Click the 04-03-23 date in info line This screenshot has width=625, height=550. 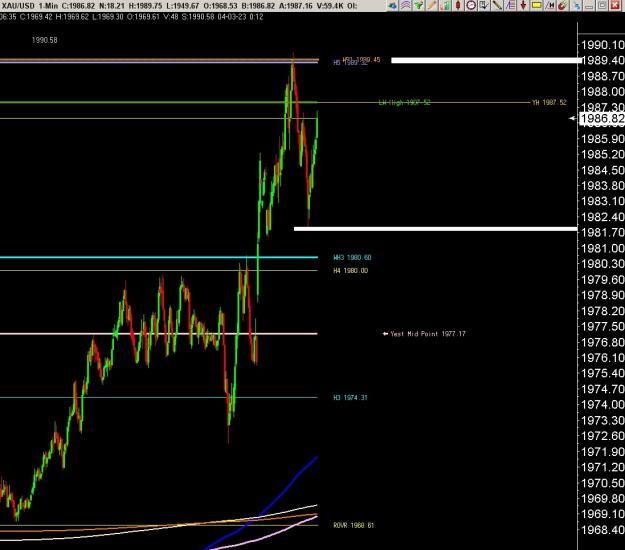pos(232,17)
